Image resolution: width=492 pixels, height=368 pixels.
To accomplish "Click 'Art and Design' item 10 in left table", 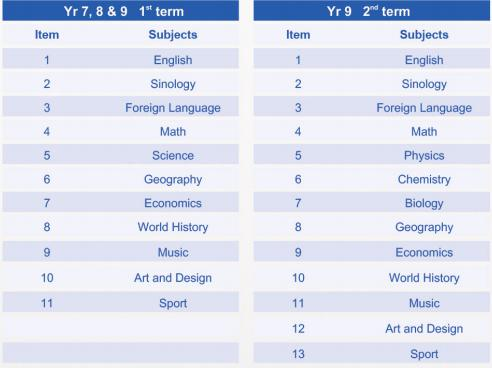I will [173, 278].
